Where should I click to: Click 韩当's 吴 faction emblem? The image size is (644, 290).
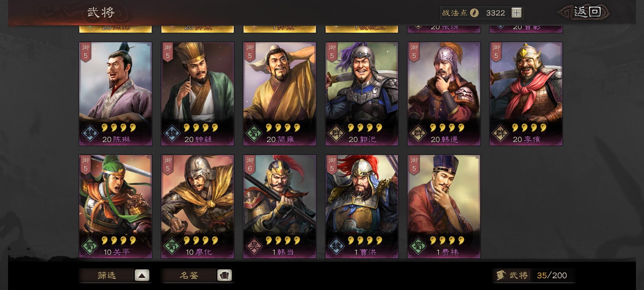[254, 245]
